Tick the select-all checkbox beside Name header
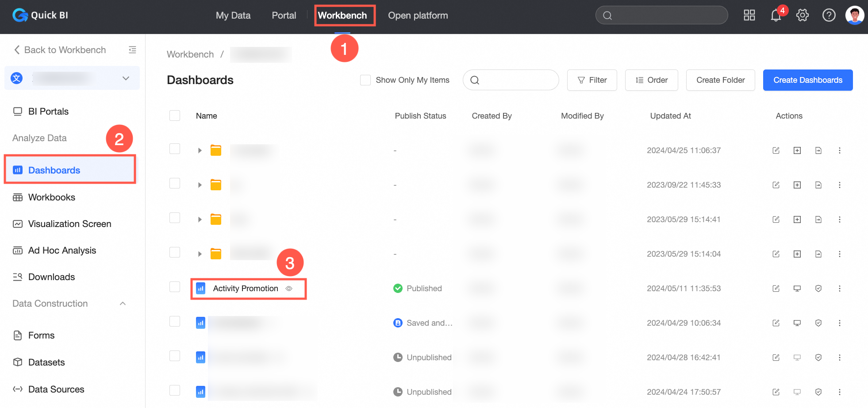Screen dimensions: 868x408 click(175, 115)
